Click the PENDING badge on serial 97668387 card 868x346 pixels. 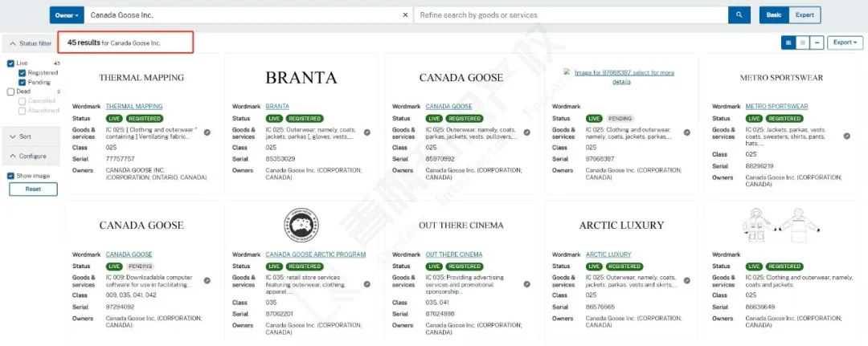click(x=620, y=118)
